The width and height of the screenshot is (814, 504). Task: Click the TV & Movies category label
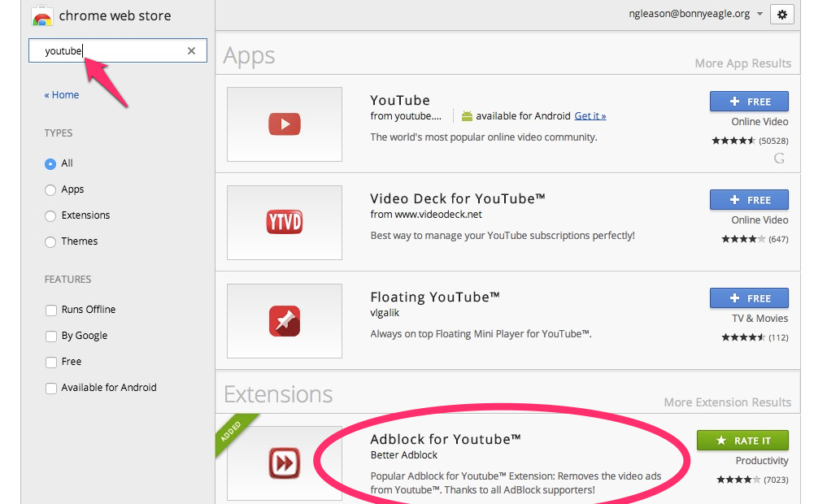[x=760, y=319]
